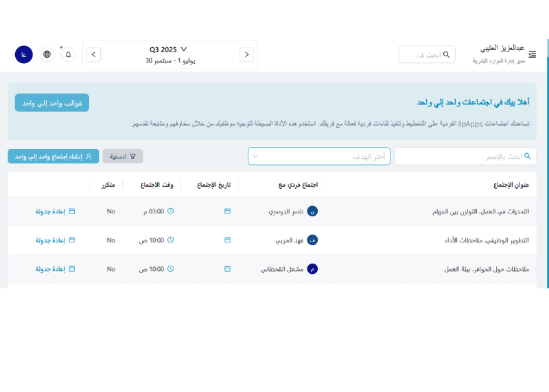The height and width of the screenshot is (392, 549).
Task: Open the language globe icon
Action: 47,54
